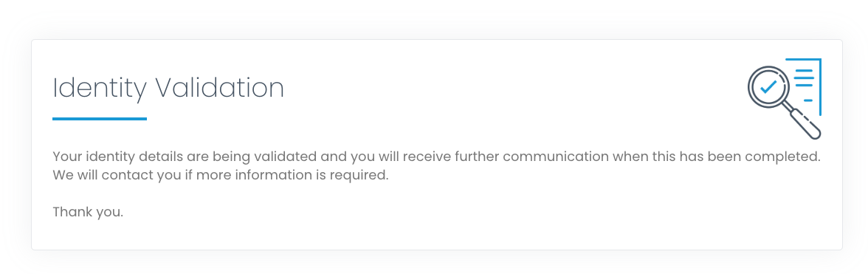Click the words further communication

pos(532,156)
